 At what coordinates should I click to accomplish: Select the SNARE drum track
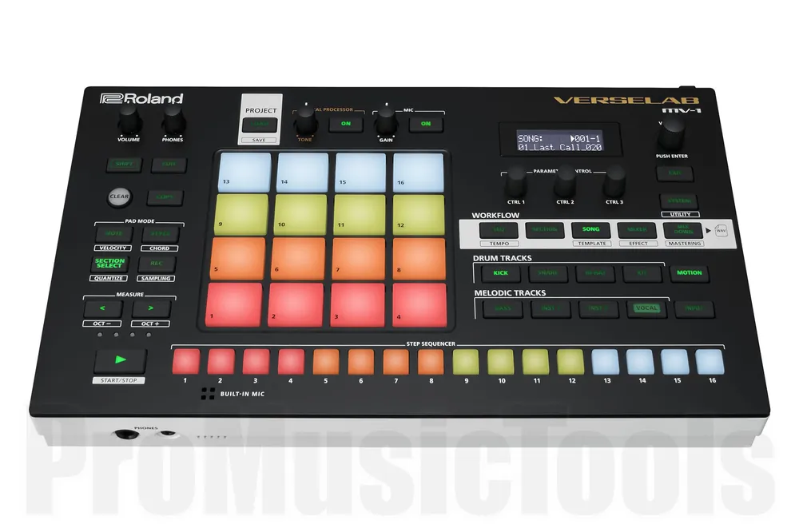(x=548, y=273)
